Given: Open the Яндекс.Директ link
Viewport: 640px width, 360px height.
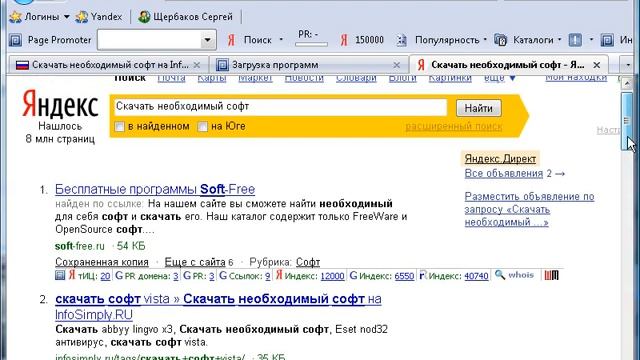Looking at the screenshot, I should point(500,159).
